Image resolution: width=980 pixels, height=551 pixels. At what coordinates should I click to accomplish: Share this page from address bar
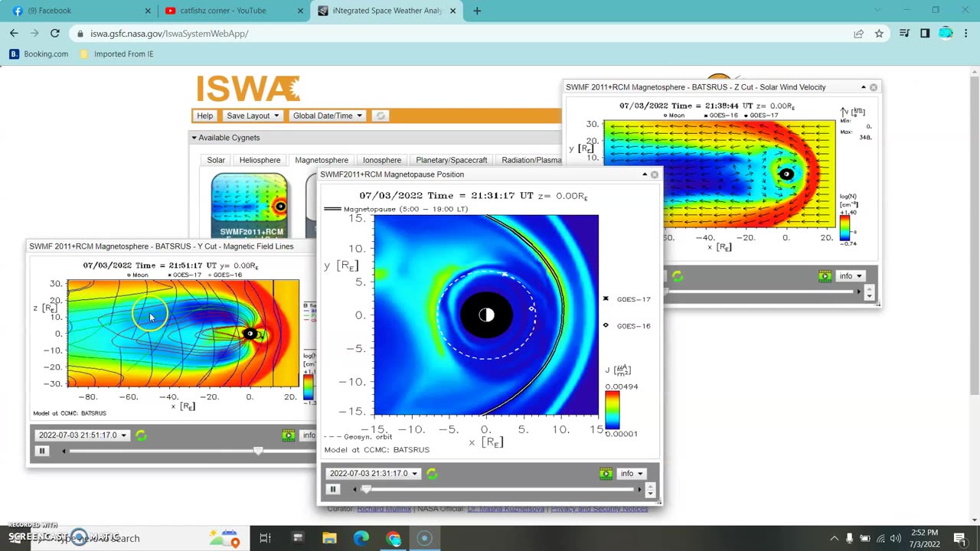pos(858,34)
